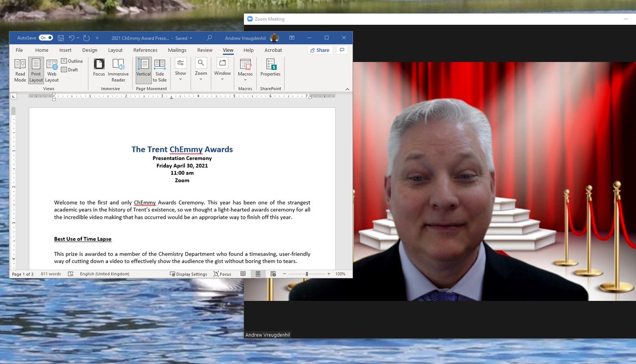Image resolution: width=636 pixels, height=364 pixels.
Task: Open the Mailings tab
Action: (177, 50)
